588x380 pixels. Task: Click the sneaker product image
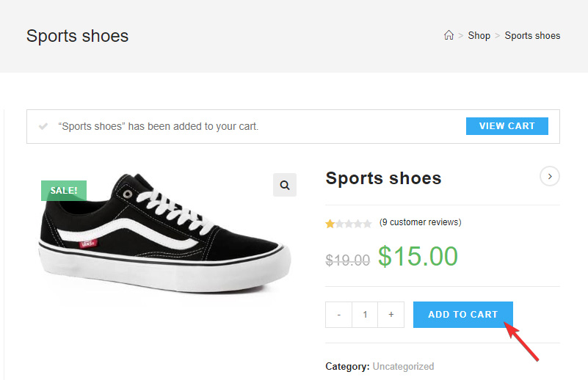tap(165, 233)
